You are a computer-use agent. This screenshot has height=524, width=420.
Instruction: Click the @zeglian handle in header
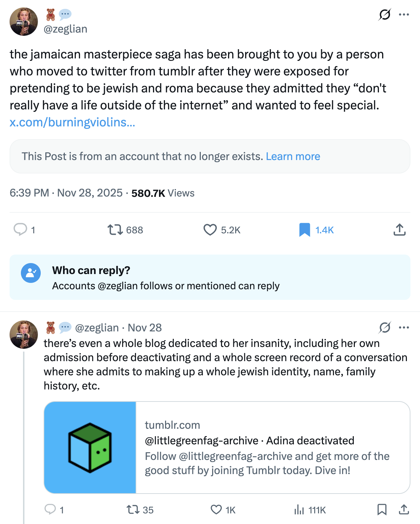(66, 29)
